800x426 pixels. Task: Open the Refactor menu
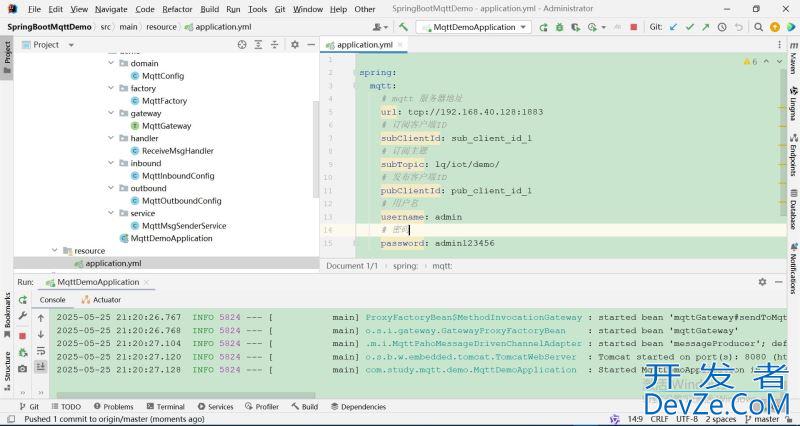177,9
